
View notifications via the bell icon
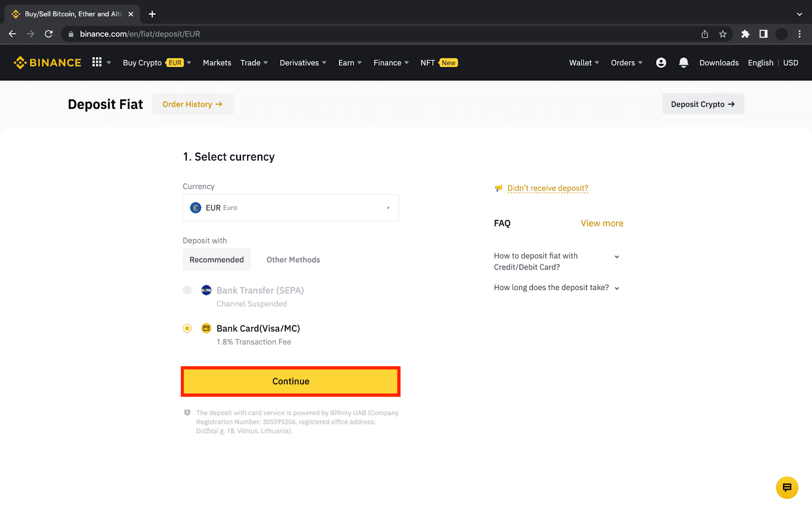[684, 62]
